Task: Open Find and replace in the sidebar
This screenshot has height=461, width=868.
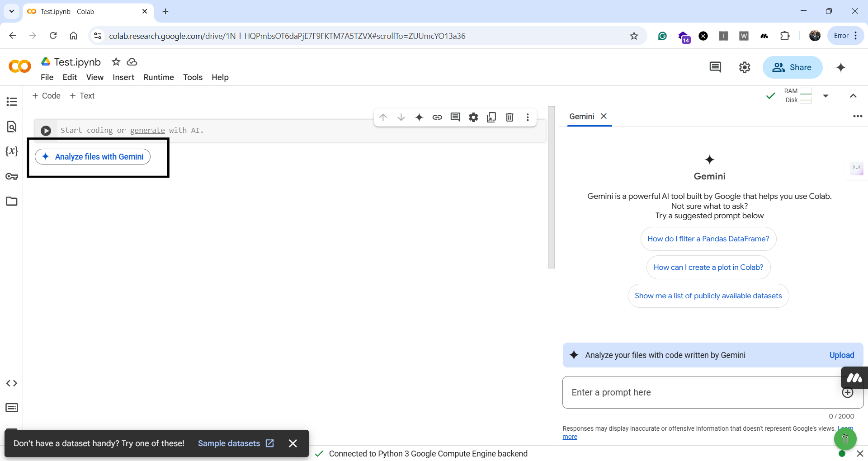Action: (12, 127)
